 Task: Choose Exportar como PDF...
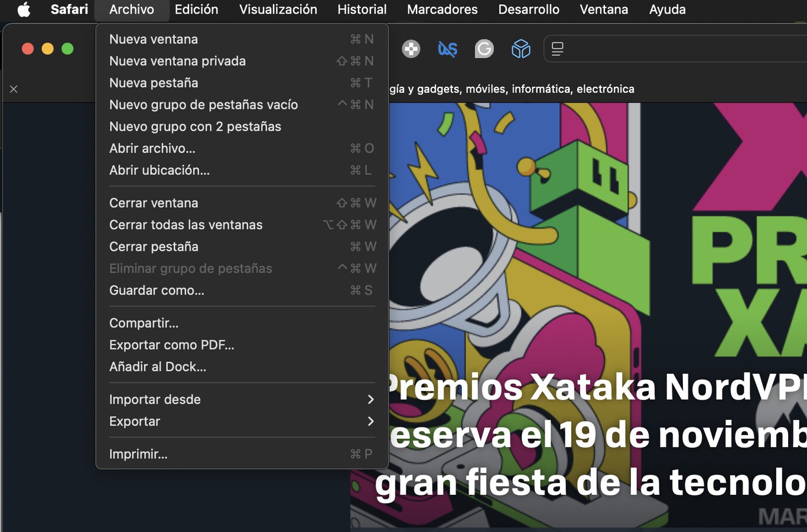242,345
